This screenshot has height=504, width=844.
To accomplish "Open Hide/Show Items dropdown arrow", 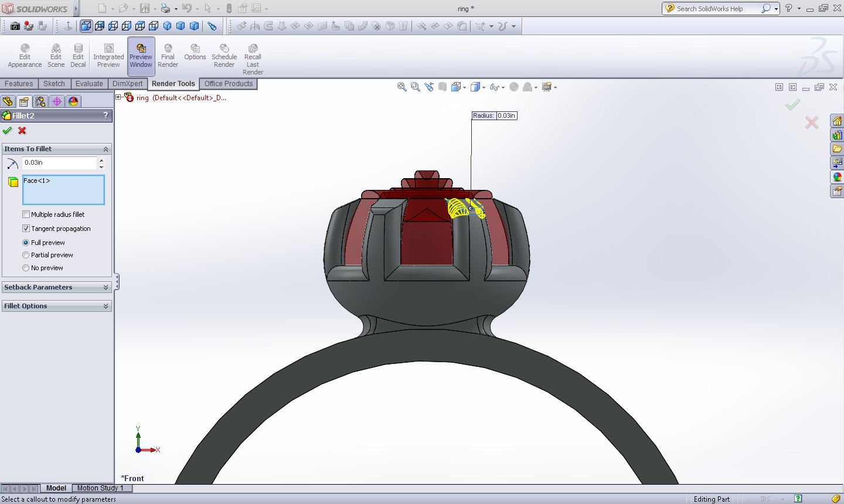I will click(x=503, y=87).
